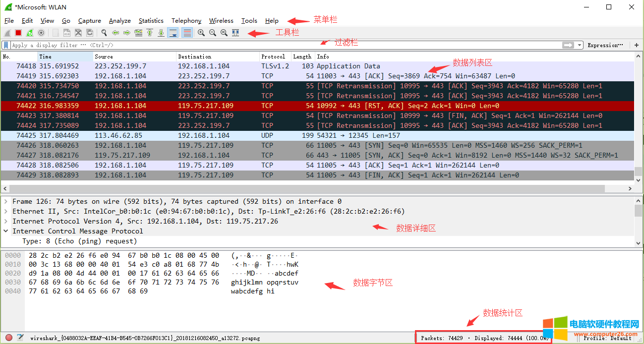Open the View menu

(x=47, y=21)
